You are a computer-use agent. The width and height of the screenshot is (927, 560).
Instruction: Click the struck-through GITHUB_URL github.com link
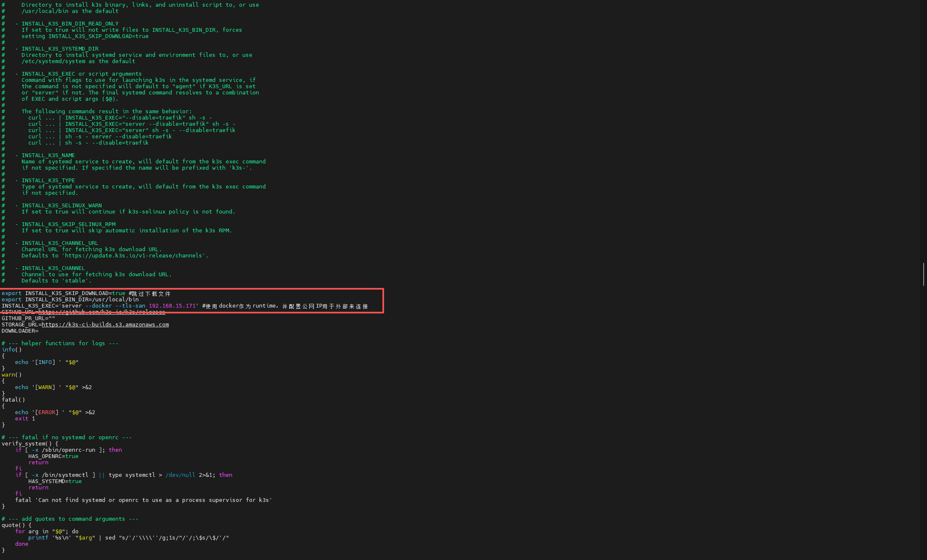[102, 312]
